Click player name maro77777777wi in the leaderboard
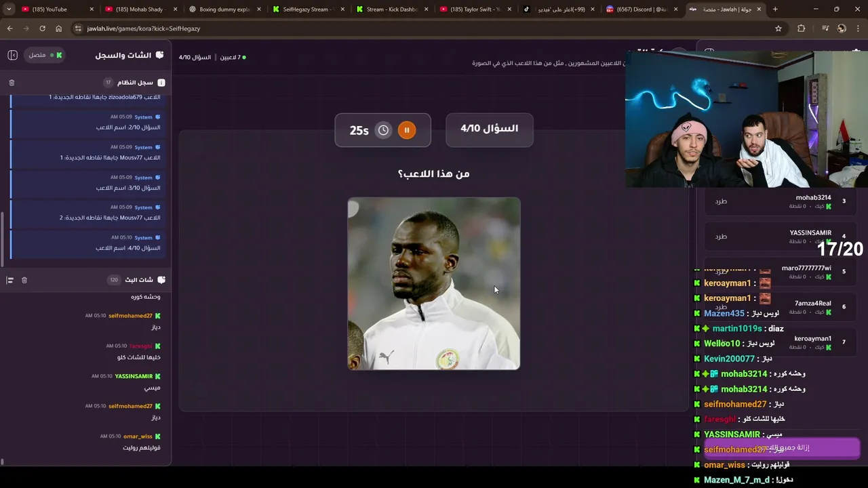868x488 pixels. coord(806,268)
